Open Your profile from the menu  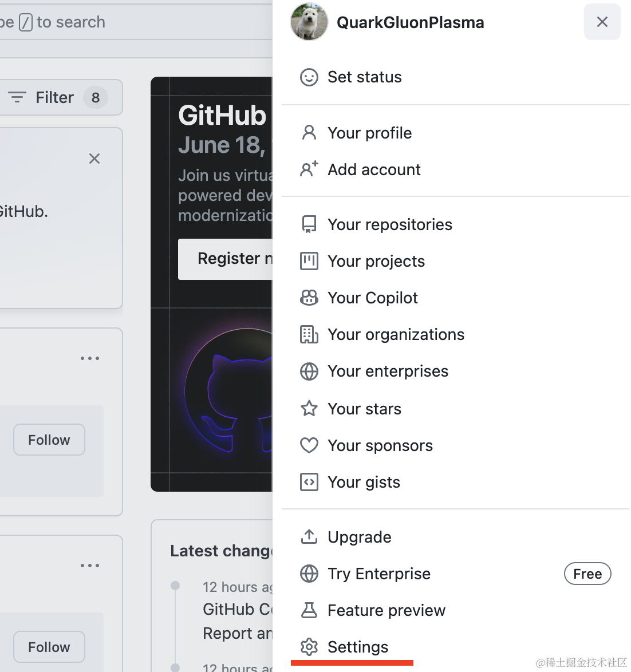(369, 133)
